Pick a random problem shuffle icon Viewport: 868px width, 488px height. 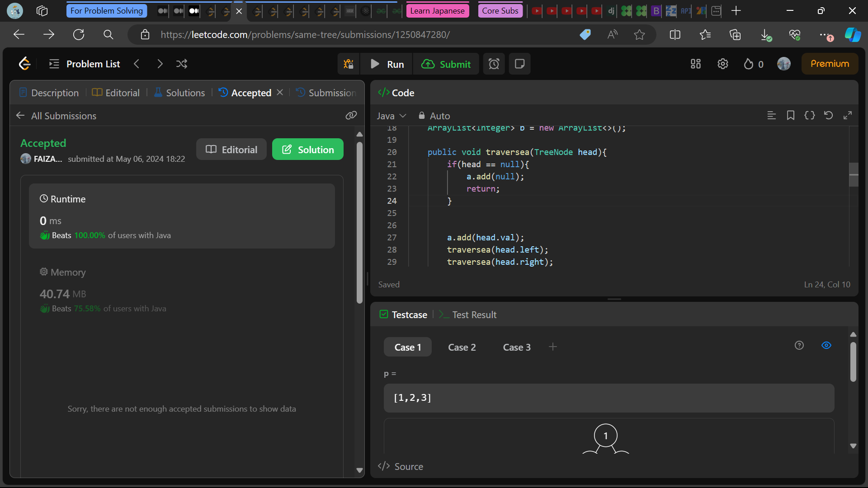click(x=182, y=64)
